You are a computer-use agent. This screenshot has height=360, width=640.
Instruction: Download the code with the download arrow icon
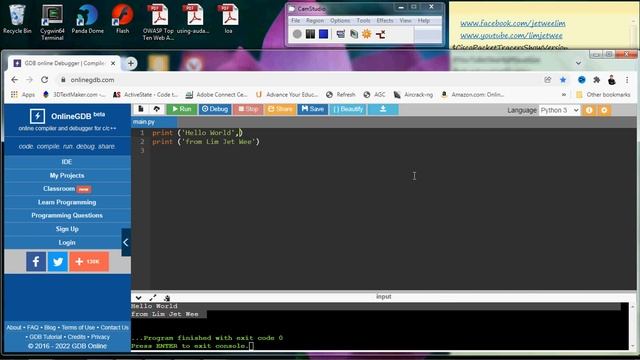pyautogui.click(x=383, y=109)
